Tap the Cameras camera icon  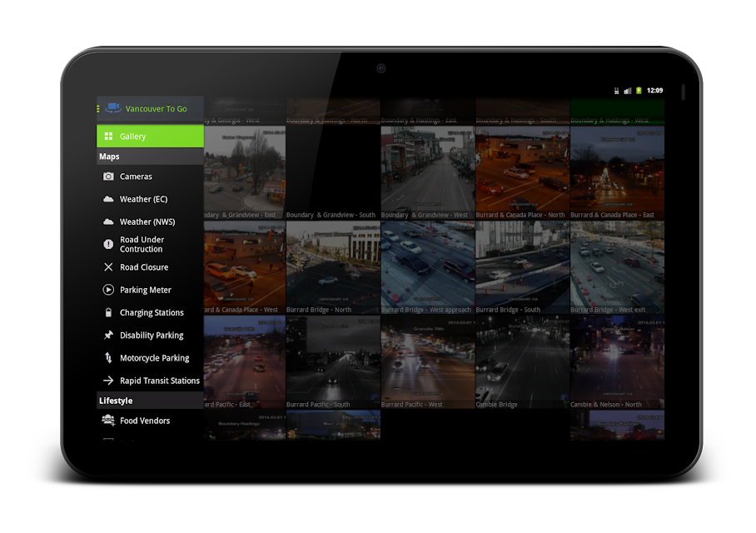pyautogui.click(x=108, y=177)
